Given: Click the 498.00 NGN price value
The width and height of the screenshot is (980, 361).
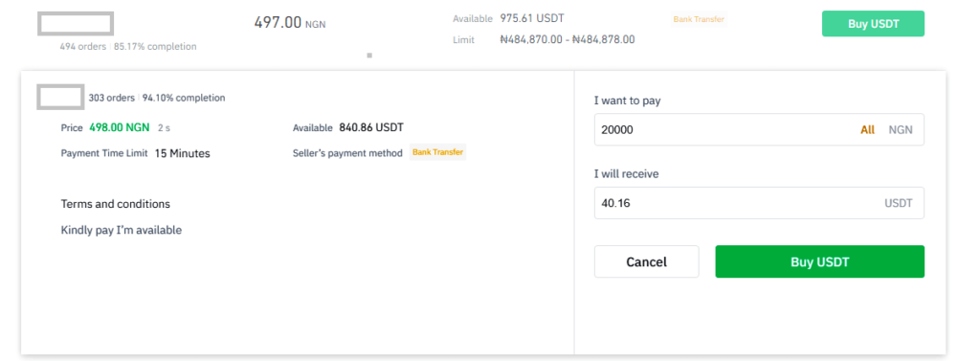Looking at the screenshot, I should [x=120, y=127].
